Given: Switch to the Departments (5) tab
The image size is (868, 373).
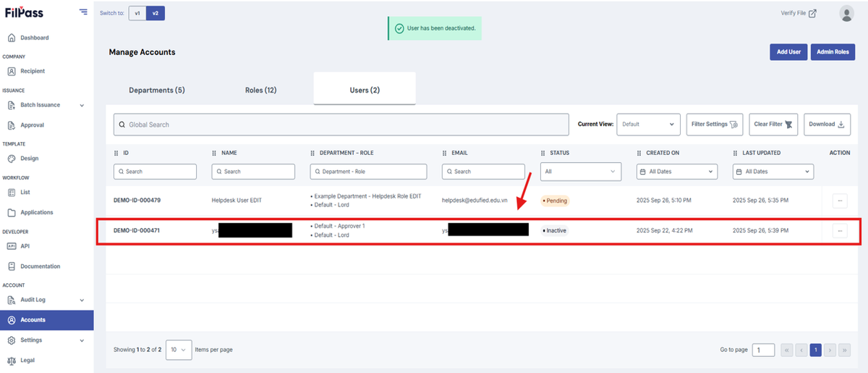Looking at the screenshot, I should (157, 90).
